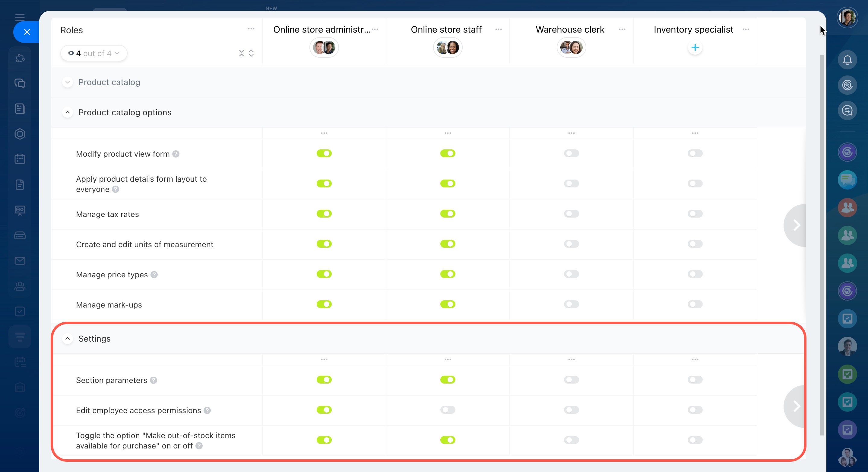Viewport: 868px width, 472px height.
Task: Open red group chat avatar in right panel
Action: [x=847, y=207]
